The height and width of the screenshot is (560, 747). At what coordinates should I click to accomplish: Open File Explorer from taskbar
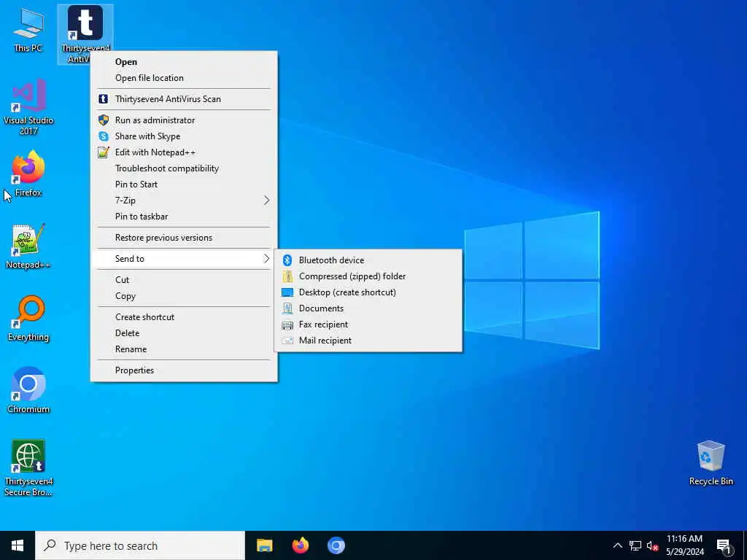[264, 545]
